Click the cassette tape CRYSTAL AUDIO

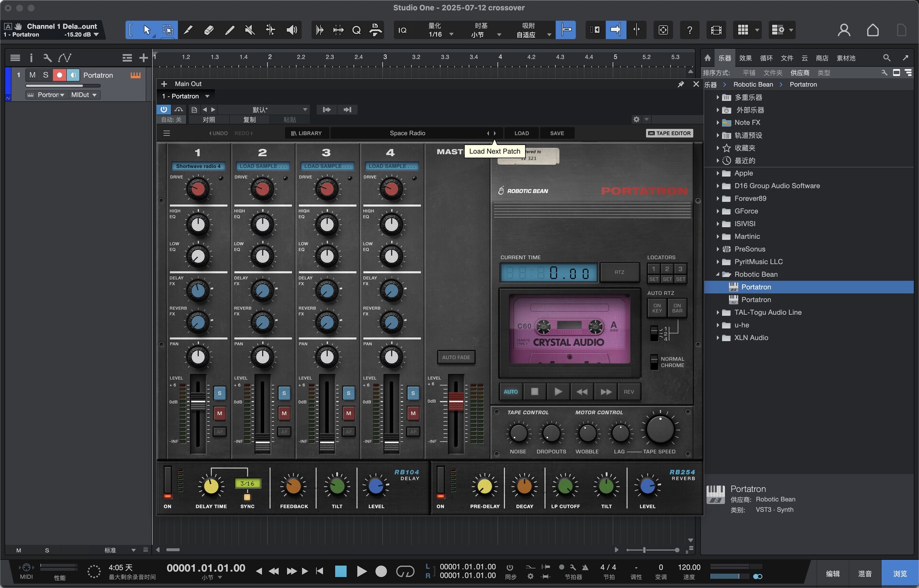570,329
